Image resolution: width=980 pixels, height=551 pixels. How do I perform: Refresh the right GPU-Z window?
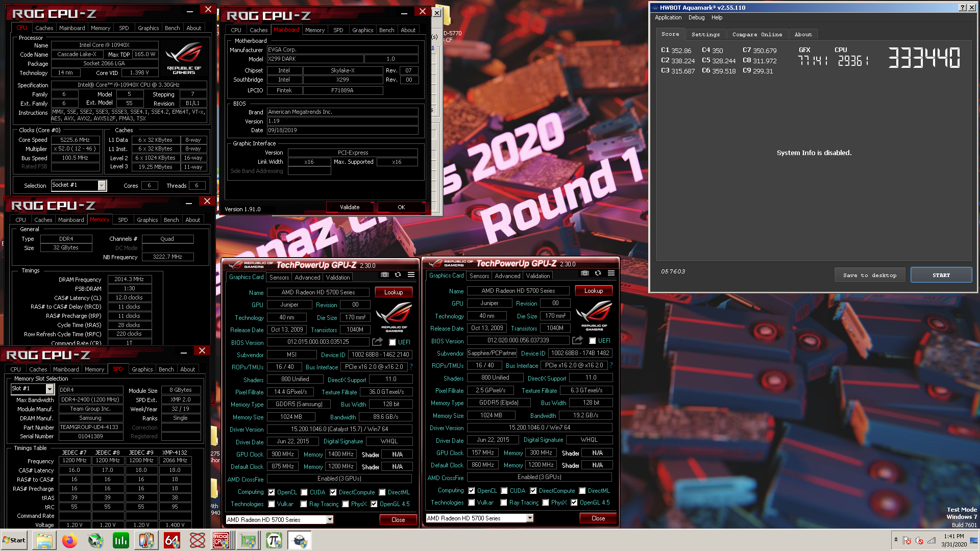pos(598,273)
